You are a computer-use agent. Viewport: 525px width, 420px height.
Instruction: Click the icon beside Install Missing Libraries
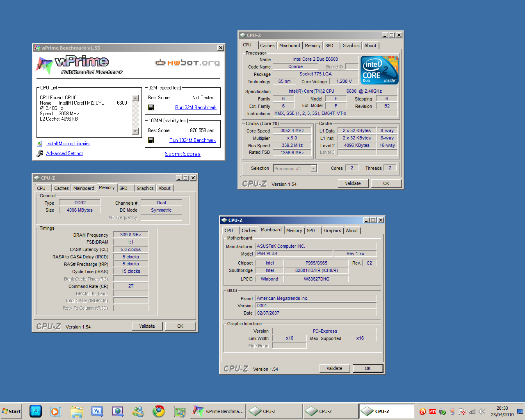click(x=40, y=144)
